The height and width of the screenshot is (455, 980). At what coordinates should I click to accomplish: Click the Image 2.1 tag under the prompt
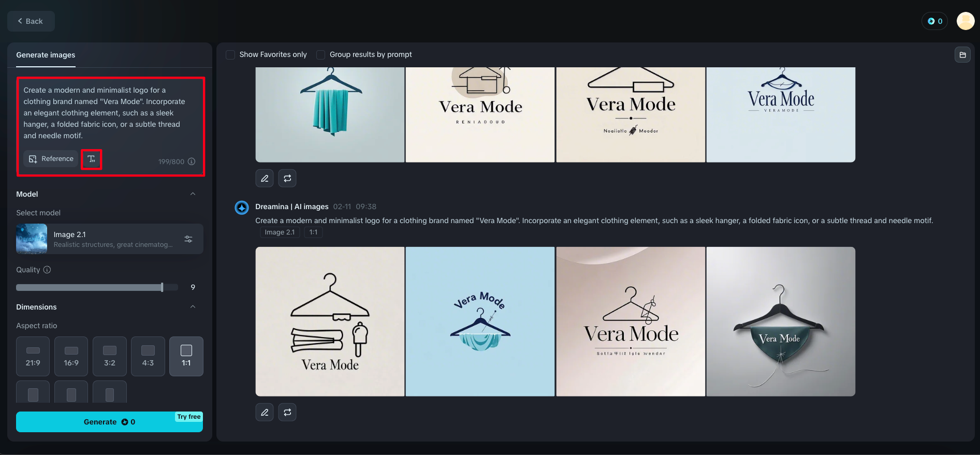coord(280,232)
